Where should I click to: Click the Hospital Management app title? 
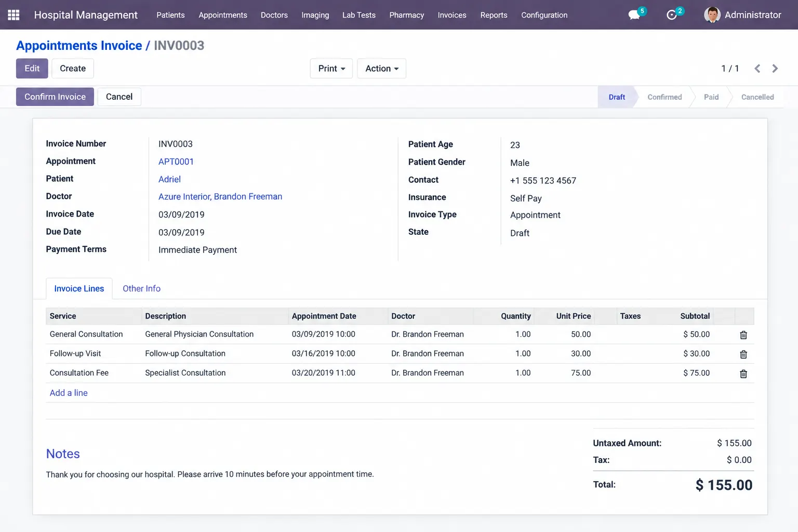tap(86, 15)
